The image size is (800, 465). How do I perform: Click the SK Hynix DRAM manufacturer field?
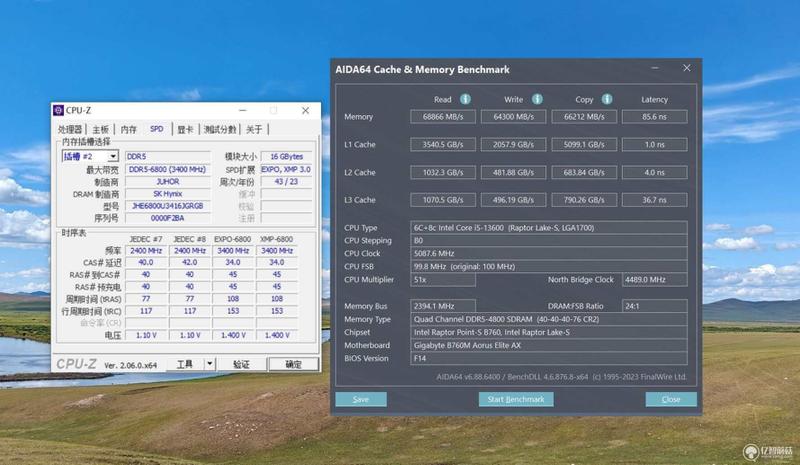click(x=168, y=193)
